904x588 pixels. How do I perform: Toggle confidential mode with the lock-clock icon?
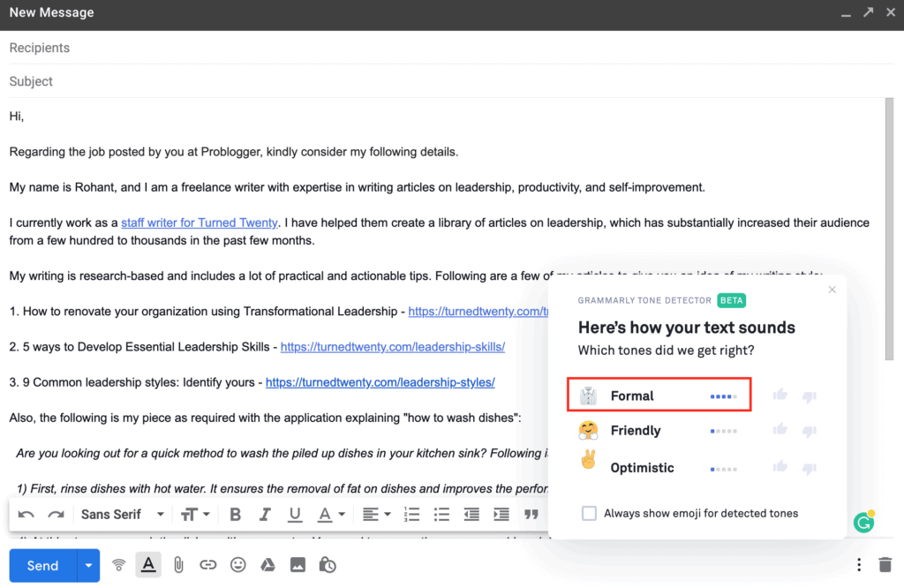tap(328, 566)
